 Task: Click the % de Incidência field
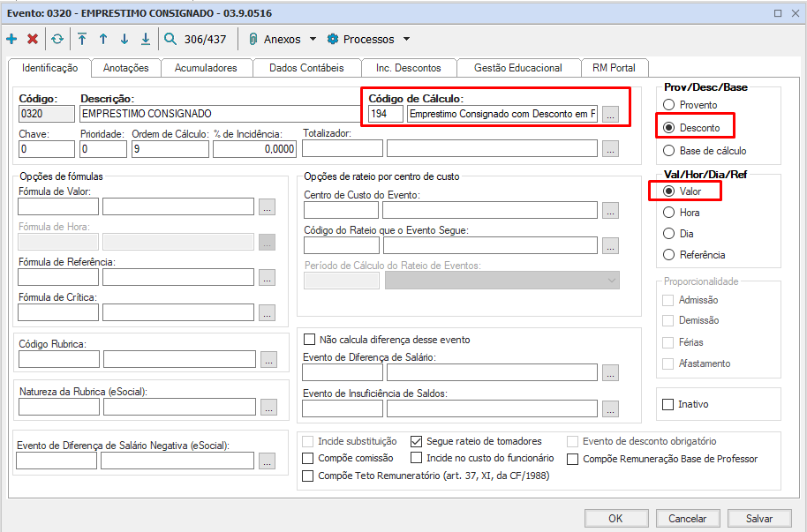click(x=255, y=149)
